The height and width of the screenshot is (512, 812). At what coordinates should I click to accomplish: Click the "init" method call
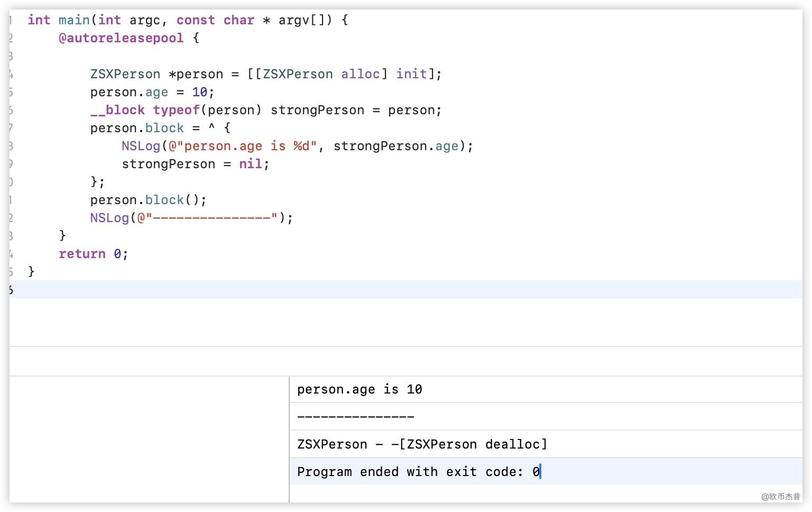pos(411,74)
